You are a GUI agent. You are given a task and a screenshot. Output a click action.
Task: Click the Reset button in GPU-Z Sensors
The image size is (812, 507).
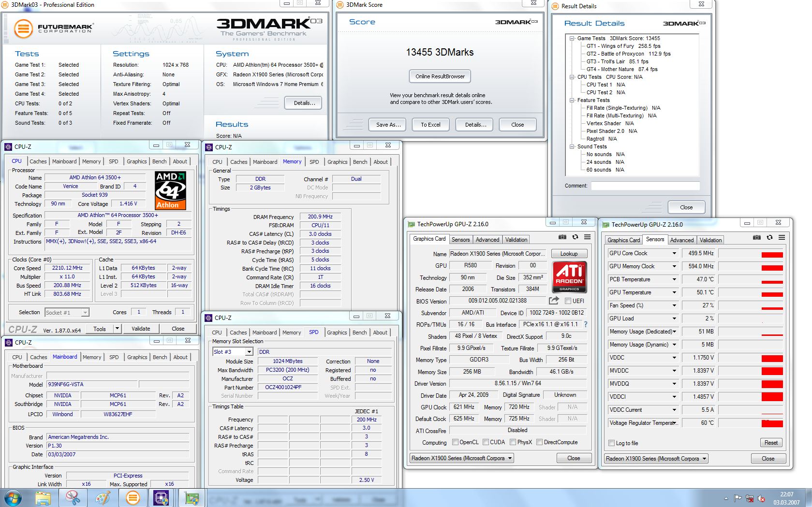[771, 443]
